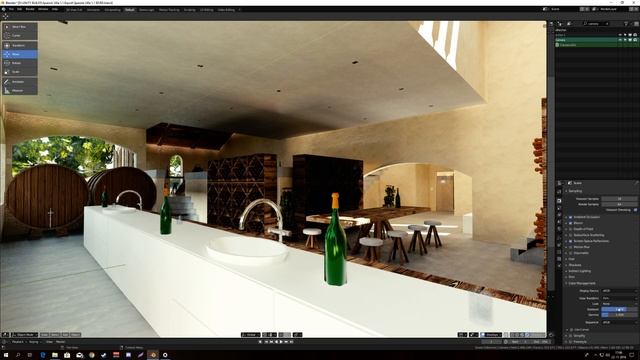Viewport: 640px width, 360px height.
Task: Open the World properties tab
Action: [559, 229]
